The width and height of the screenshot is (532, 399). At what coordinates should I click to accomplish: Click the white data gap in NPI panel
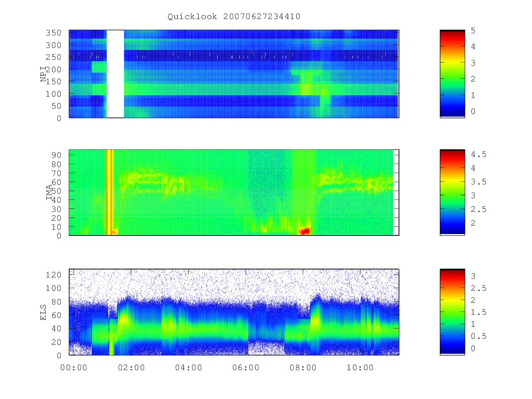(x=115, y=74)
